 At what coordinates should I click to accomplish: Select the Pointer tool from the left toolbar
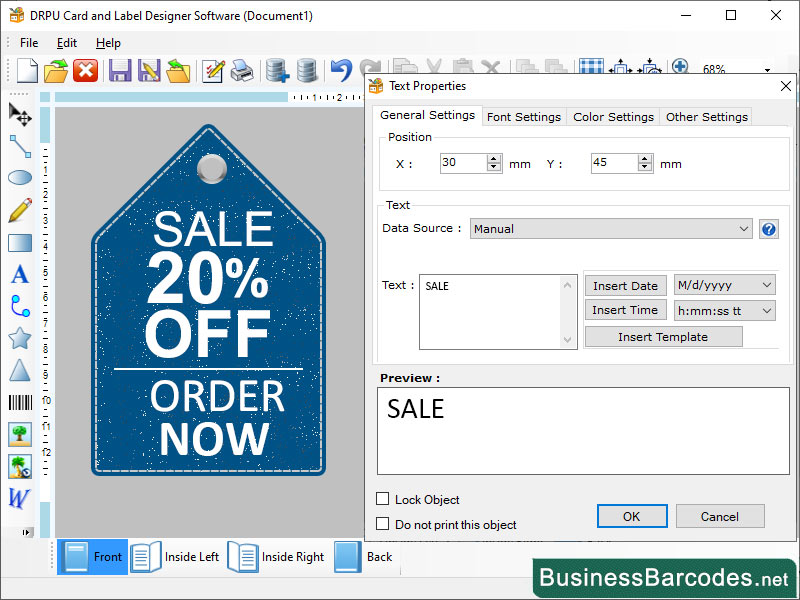tap(20, 115)
